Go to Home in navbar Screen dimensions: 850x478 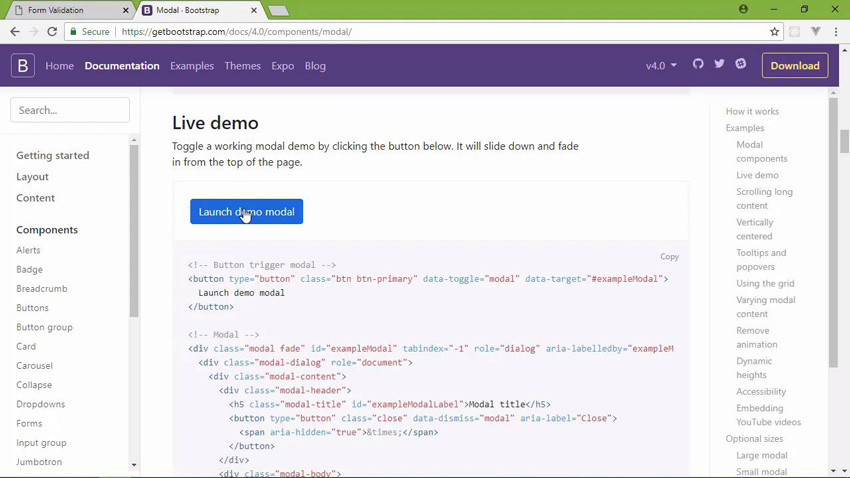click(60, 66)
